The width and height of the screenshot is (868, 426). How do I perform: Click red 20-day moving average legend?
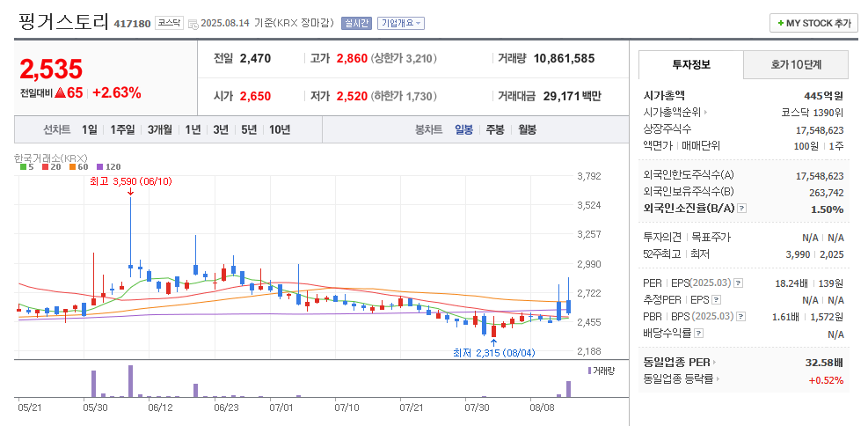click(50, 166)
